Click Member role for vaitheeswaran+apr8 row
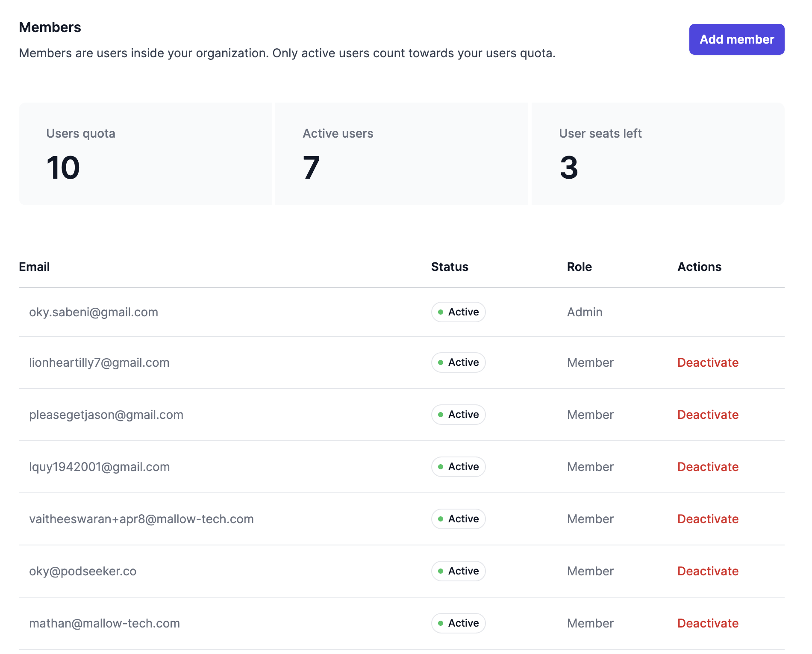Image resolution: width=812 pixels, height=654 pixels. click(590, 519)
